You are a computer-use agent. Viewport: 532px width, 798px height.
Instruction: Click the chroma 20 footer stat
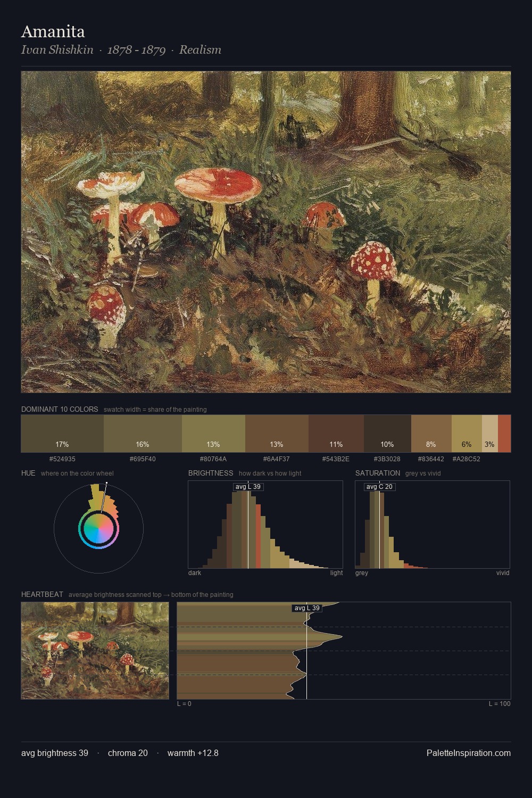128,753
